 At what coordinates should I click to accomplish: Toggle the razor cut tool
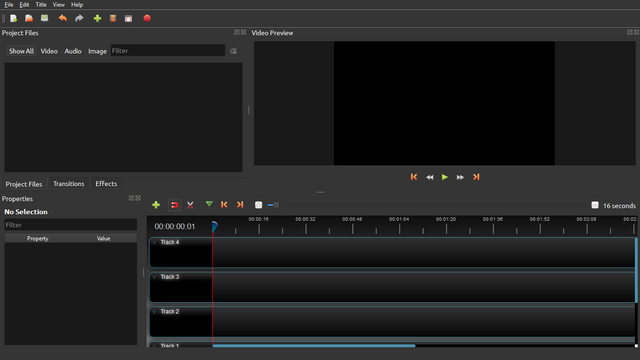pyautogui.click(x=190, y=205)
